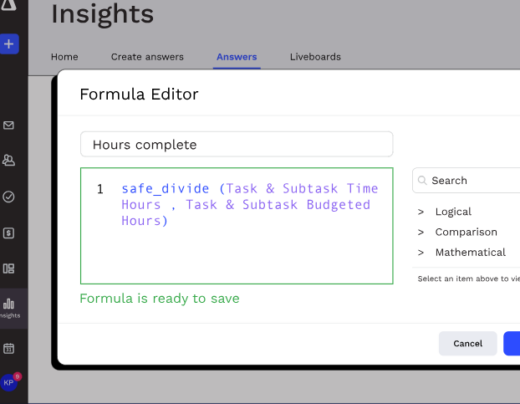Click the Cancel button
This screenshot has height=404, width=520.
[468, 344]
